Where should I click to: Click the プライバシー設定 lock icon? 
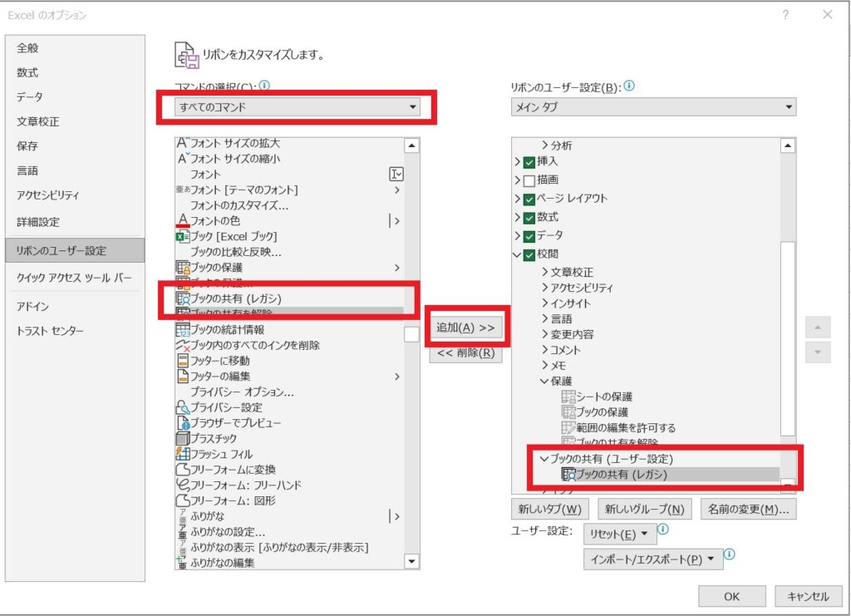click(x=182, y=407)
